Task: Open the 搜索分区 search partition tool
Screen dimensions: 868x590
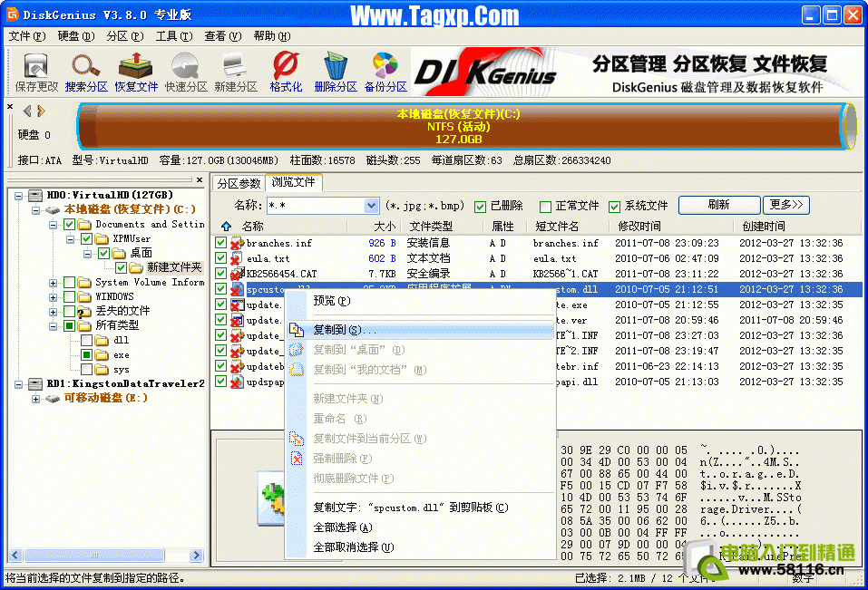Action: tap(86, 72)
